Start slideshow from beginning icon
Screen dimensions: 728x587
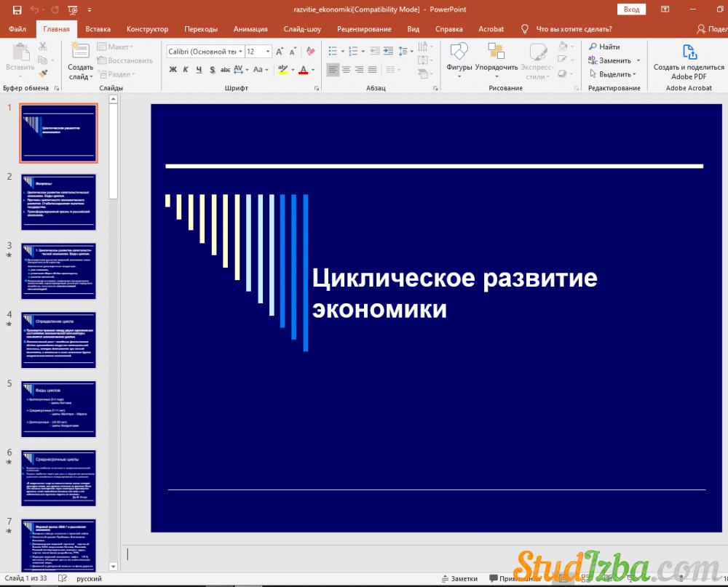pos(72,9)
